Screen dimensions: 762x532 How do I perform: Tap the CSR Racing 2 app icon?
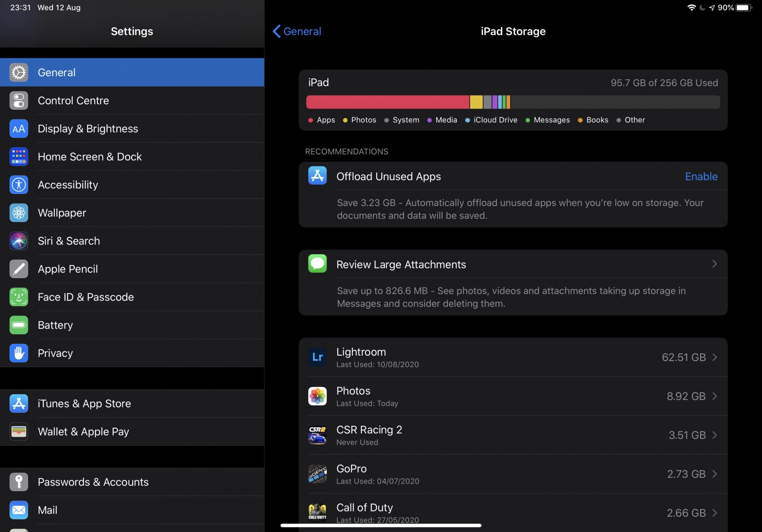317,435
